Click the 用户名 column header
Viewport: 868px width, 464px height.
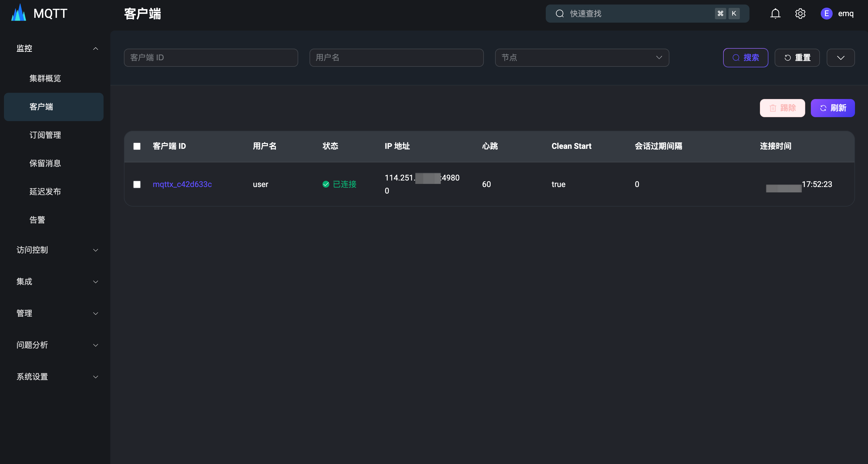click(265, 146)
